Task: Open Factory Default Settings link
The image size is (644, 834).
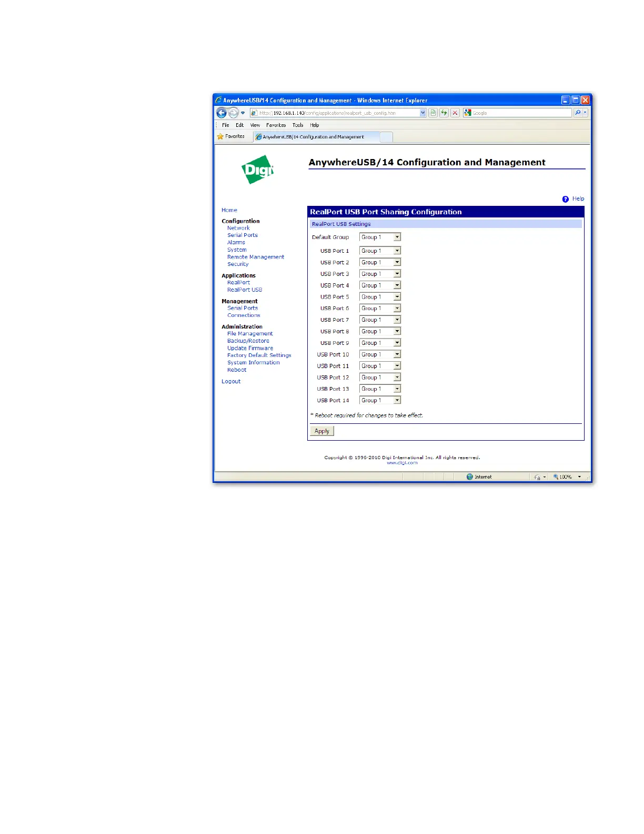Action: [x=259, y=355]
